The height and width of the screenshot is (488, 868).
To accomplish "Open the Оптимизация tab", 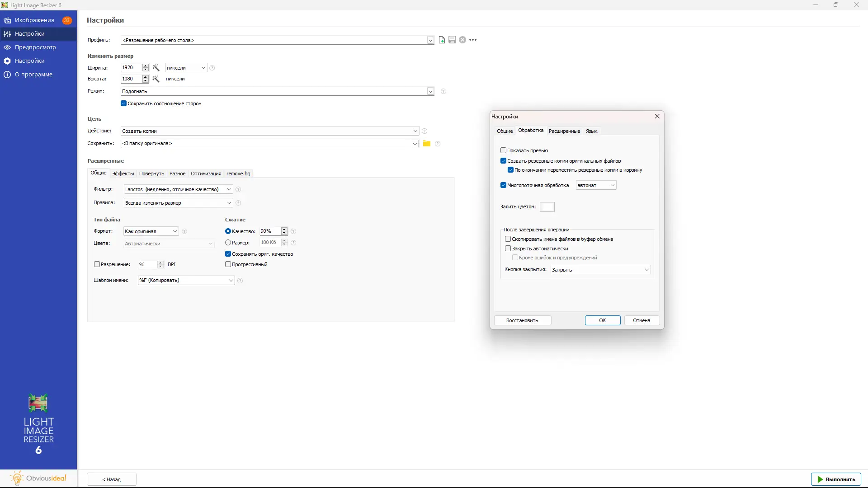I will tap(206, 174).
